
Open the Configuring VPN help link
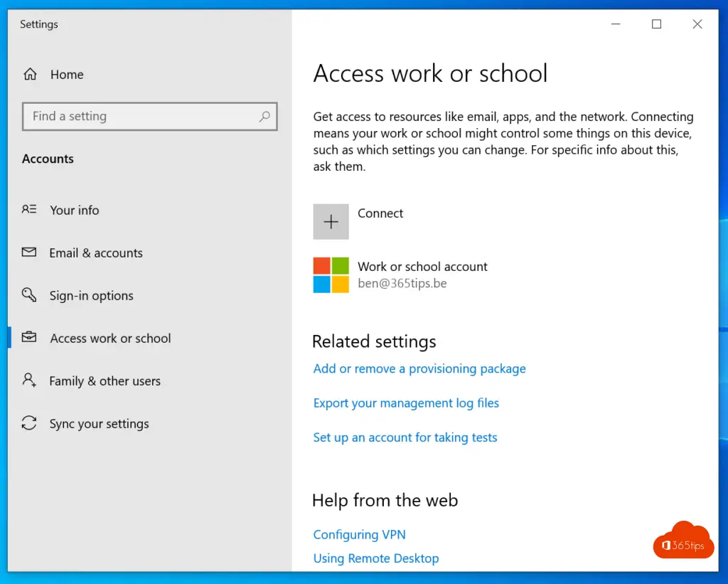click(359, 535)
